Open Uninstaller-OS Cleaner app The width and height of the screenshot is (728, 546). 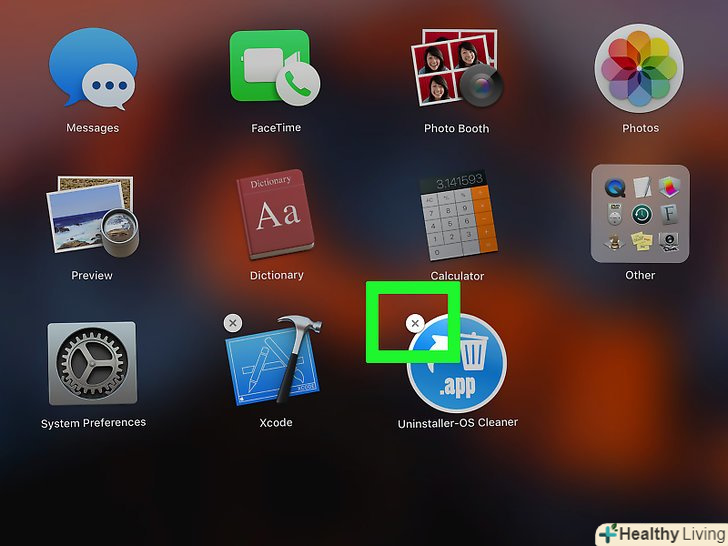pyautogui.click(x=457, y=363)
